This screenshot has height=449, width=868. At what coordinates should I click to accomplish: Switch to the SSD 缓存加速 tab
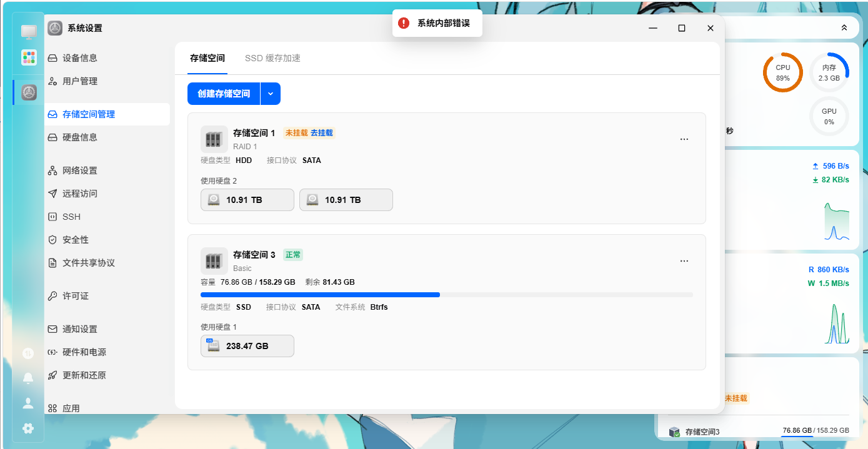pyautogui.click(x=272, y=58)
